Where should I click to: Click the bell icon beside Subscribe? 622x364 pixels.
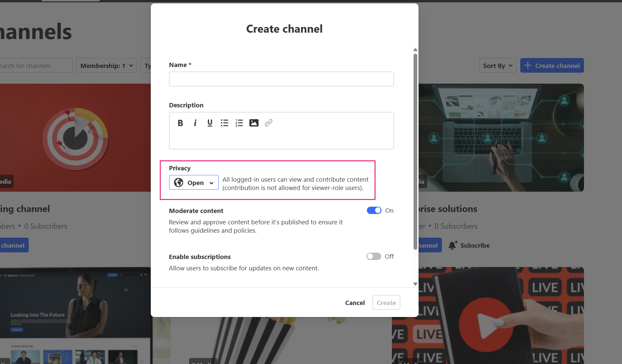tap(453, 245)
